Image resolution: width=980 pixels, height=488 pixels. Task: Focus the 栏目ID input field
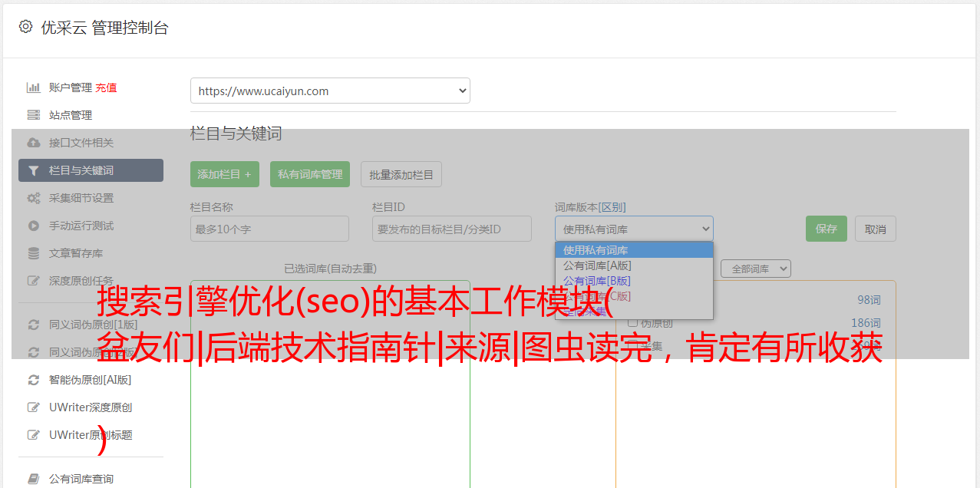pos(452,229)
